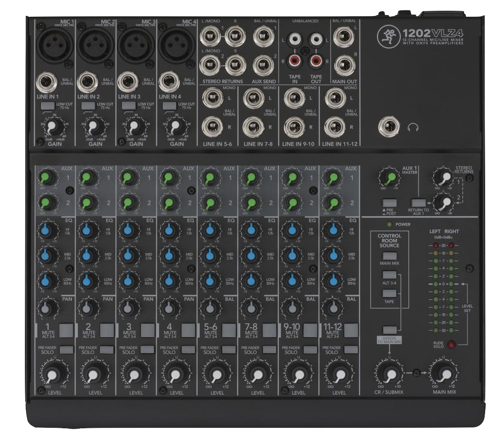Click the red +20 RIGHT meter LED
The height and width of the screenshot is (442, 504).
[x=451, y=245]
